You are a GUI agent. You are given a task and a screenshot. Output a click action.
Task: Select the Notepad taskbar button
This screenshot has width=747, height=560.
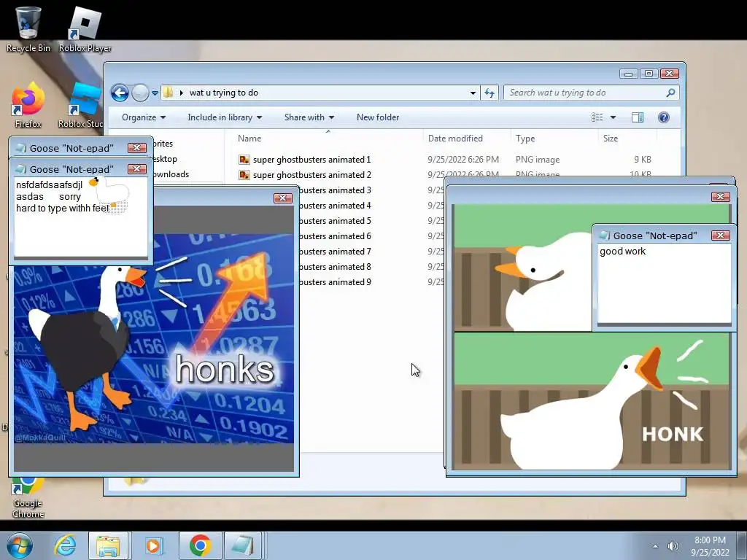click(243, 545)
